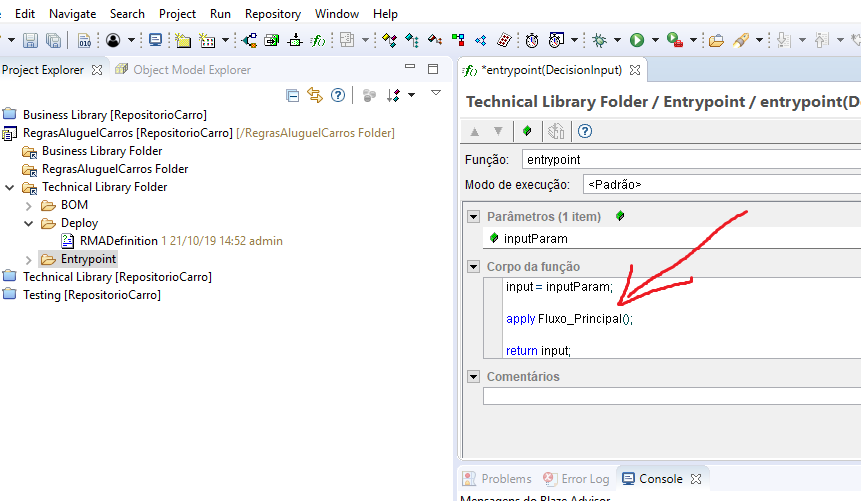Click the ruleflow branching diagram icon
861x501 pixels.
(250, 40)
